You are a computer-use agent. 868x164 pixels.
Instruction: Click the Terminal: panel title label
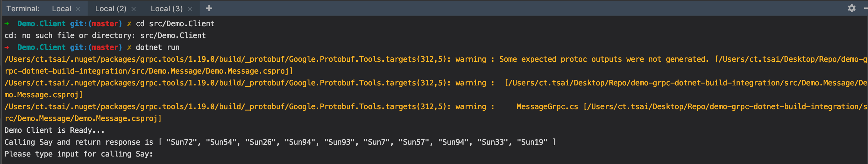[x=23, y=9]
